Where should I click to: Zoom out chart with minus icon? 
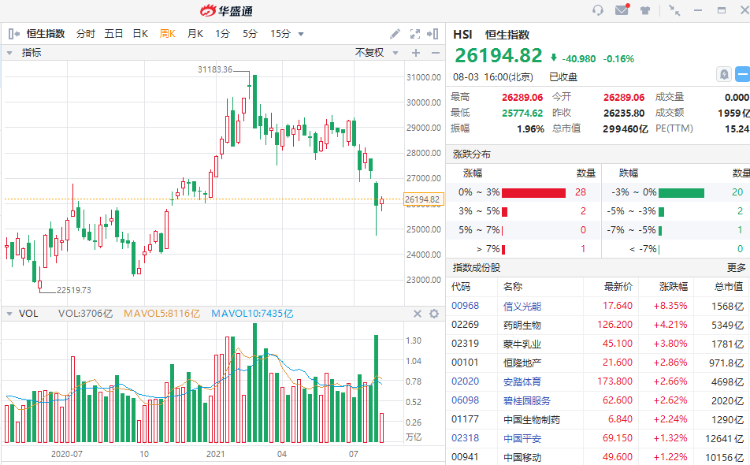pos(435,53)
